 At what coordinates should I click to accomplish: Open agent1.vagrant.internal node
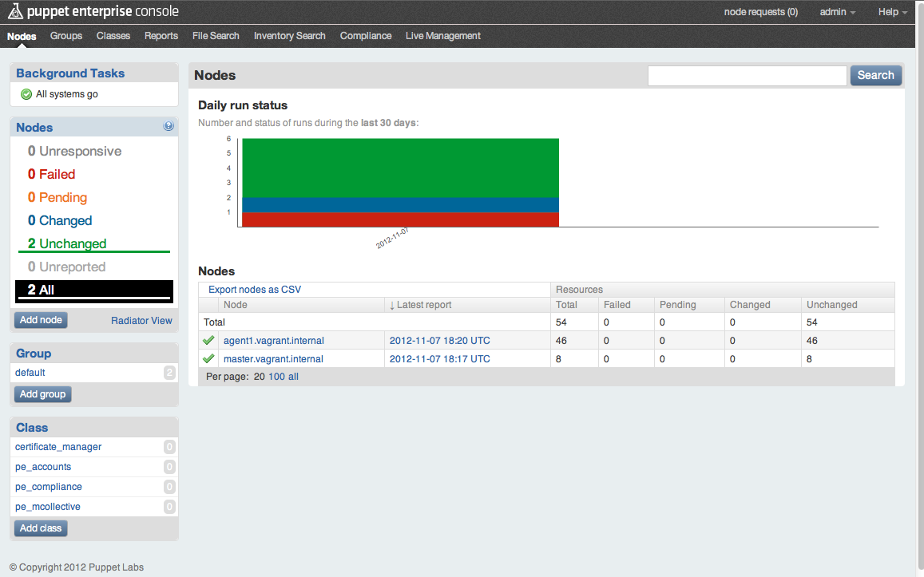point(273,340)
